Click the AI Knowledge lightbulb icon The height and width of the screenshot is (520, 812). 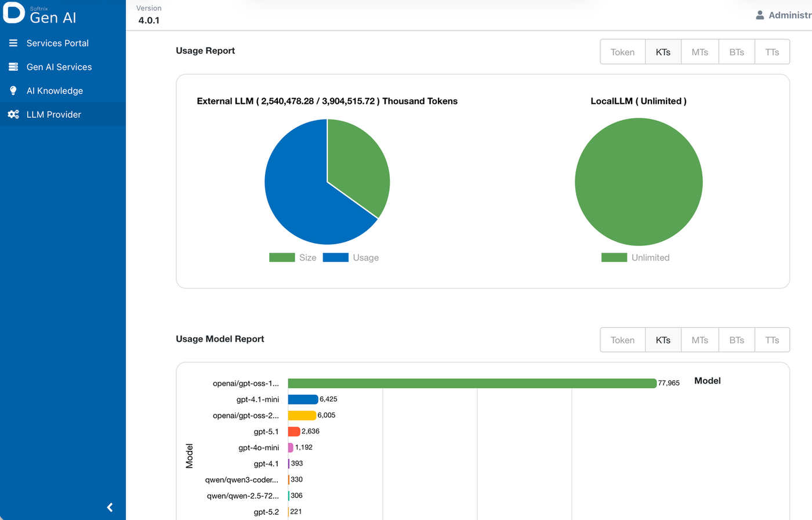tap(13, 91)
